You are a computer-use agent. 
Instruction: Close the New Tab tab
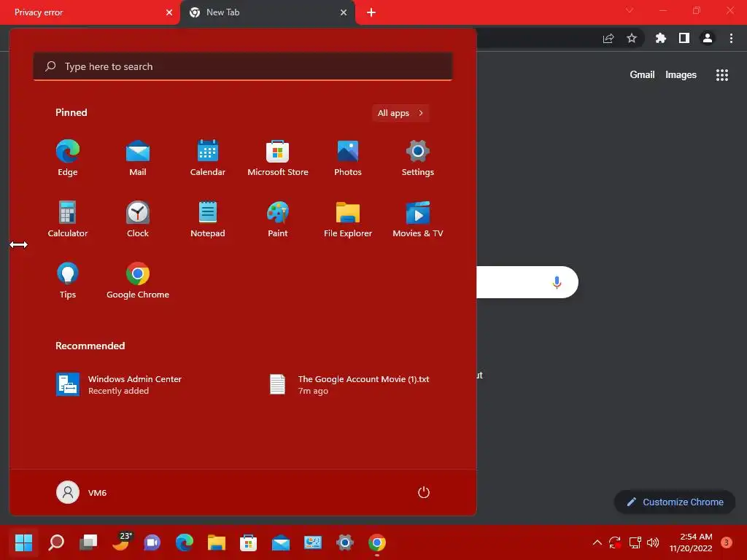pyautogui.click(x=344, y=12)
